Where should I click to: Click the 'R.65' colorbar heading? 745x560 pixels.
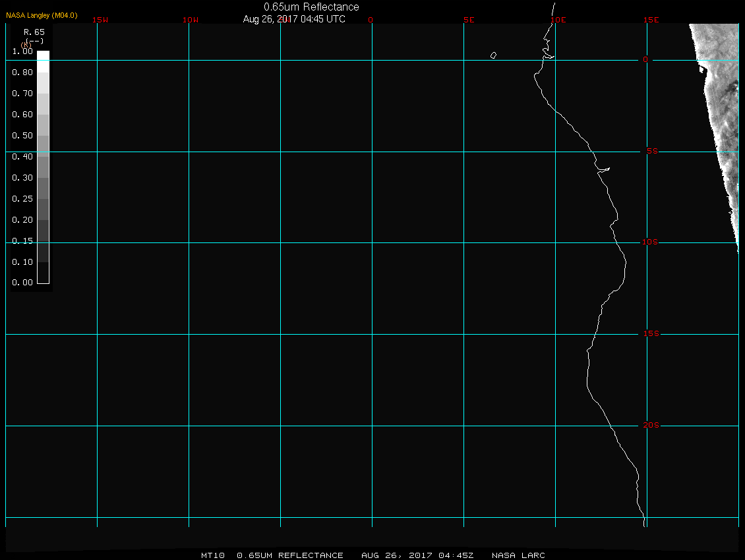(x=34, y=32)
